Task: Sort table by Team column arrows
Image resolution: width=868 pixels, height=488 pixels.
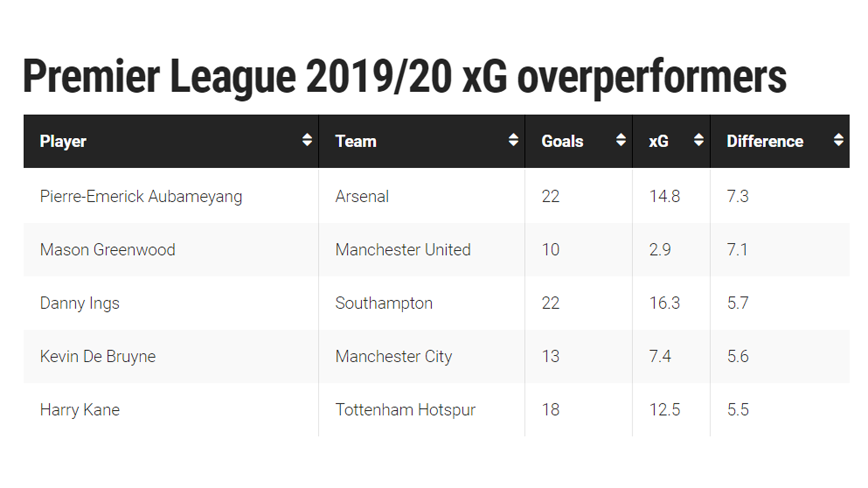Action: click(x=513, y=140)
